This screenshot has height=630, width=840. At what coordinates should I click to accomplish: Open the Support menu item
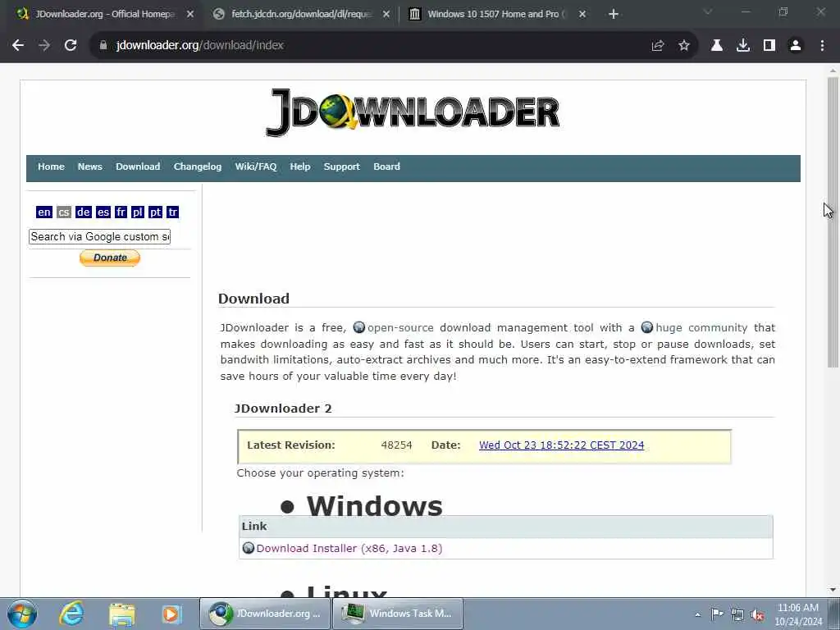pyautogui.click(x=341, y=167)
